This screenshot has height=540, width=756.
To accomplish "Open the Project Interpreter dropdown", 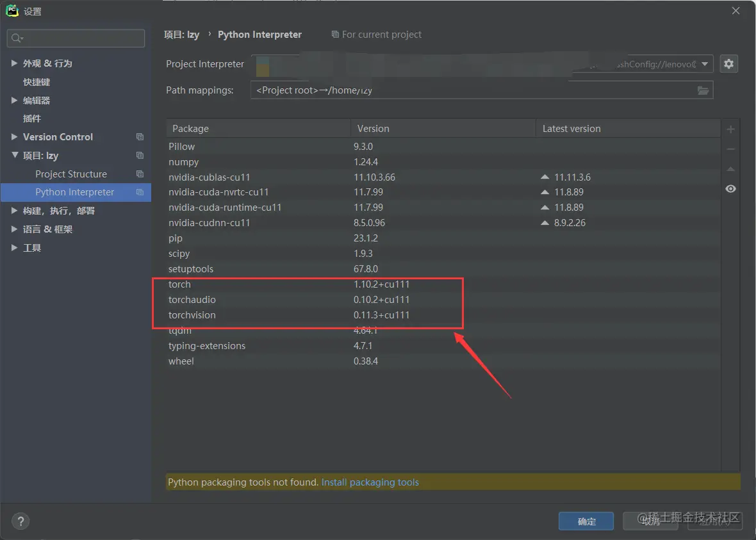I will (704, 63).
